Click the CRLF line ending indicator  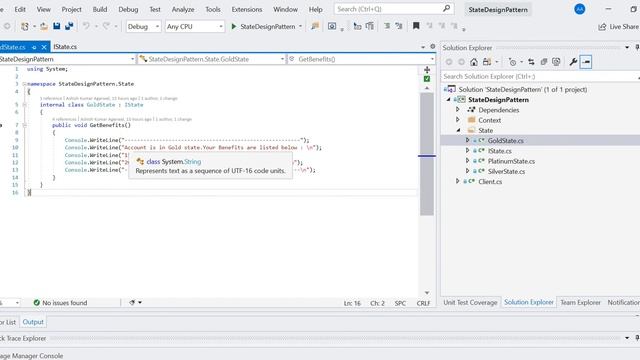click(423, 303)
